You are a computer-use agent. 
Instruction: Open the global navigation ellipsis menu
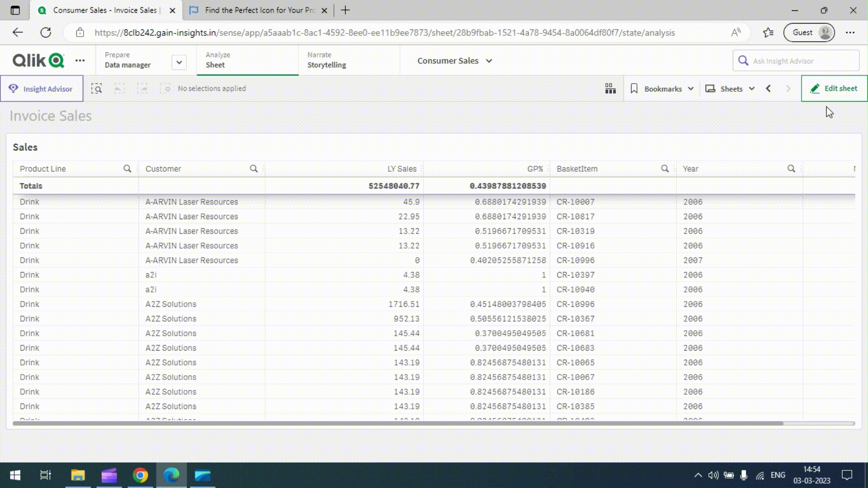coord(80,60)
